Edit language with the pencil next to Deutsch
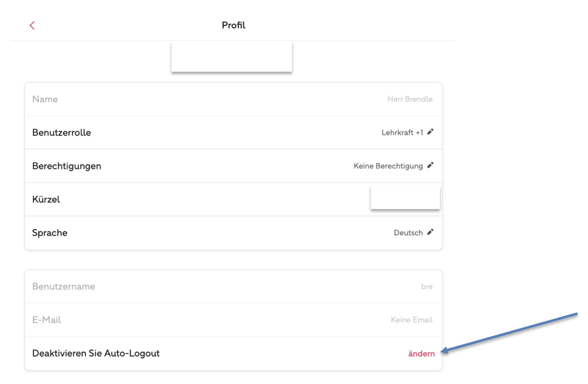588x384 pixels. [430, 232]
